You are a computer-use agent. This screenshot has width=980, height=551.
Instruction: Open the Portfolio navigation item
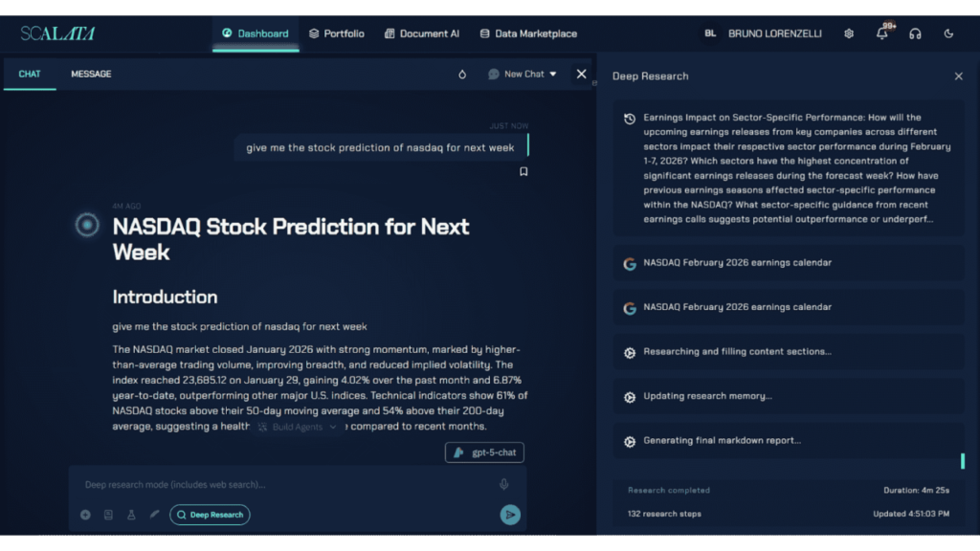(x=336, y=33)
